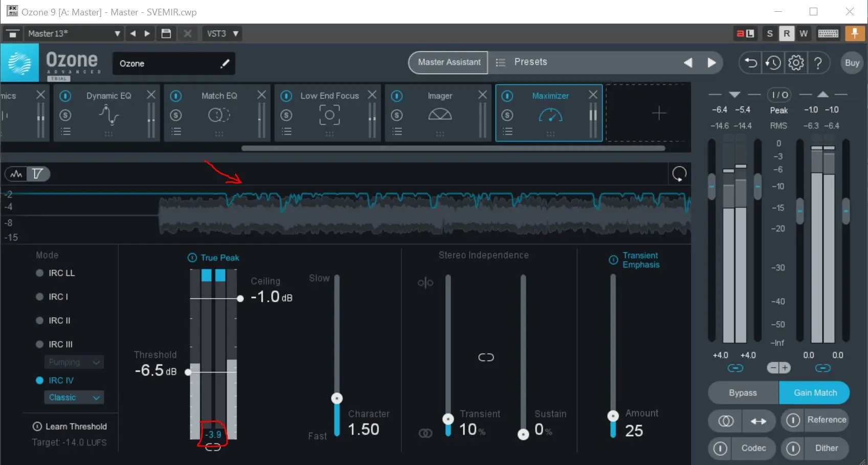868x465 pixels.
Task: Open the Master13 preset dropdown
Action: pos(117,34)
